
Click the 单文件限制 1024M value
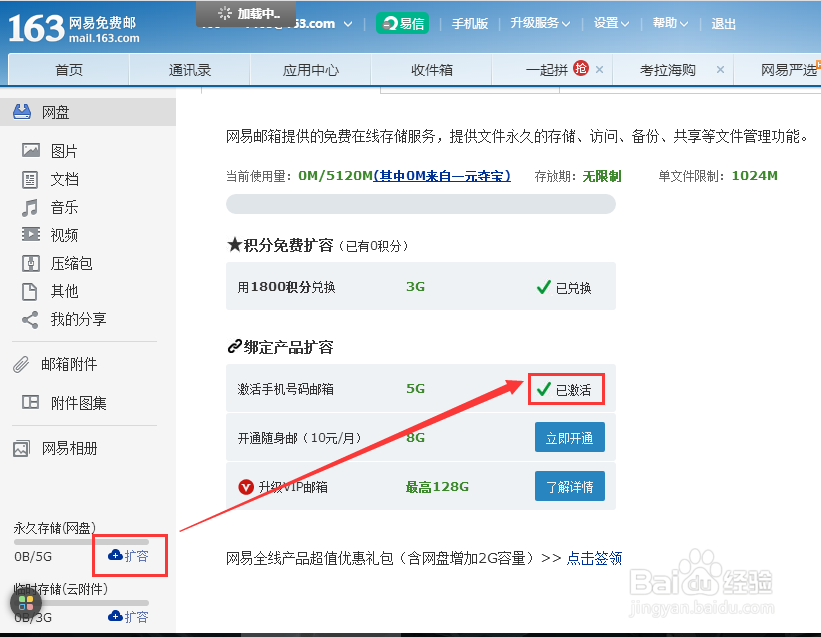click(x=754, y=176)
